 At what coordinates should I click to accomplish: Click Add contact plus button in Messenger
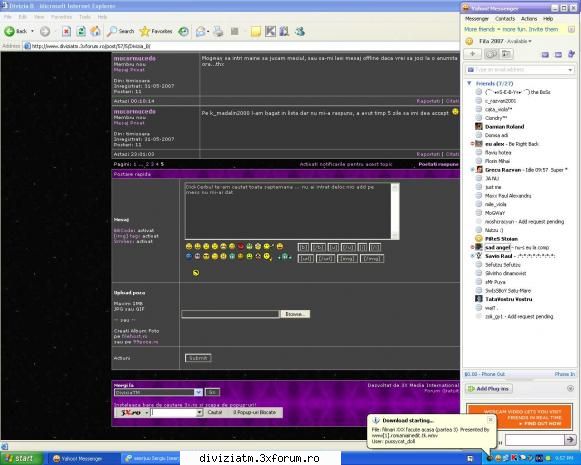coord(472,54)
